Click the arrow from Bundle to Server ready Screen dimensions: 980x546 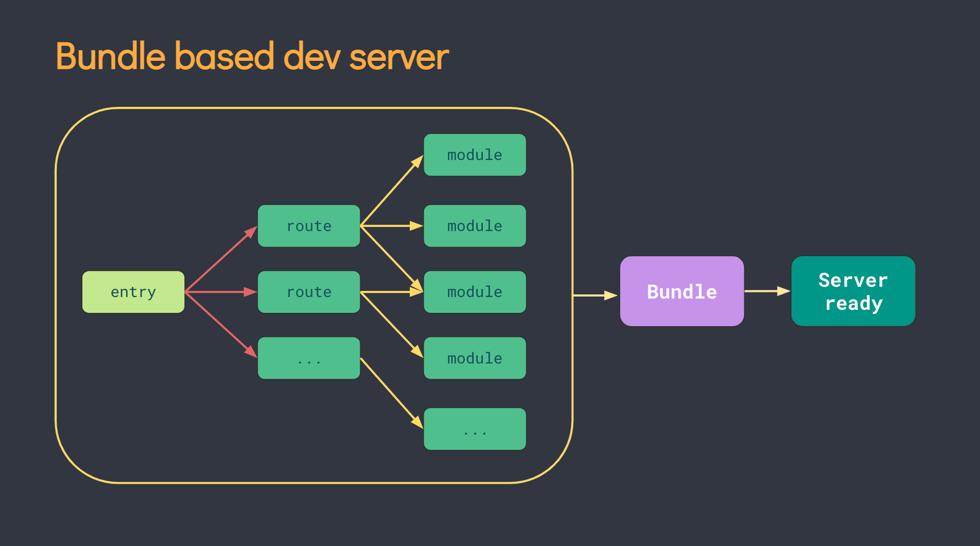tap(766, 291)
